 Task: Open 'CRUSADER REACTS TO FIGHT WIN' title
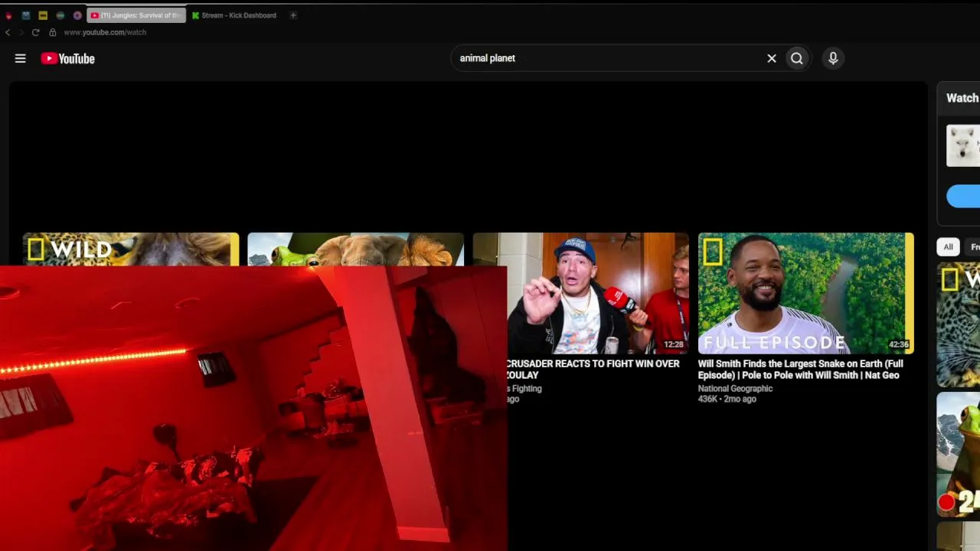[593, 370]
